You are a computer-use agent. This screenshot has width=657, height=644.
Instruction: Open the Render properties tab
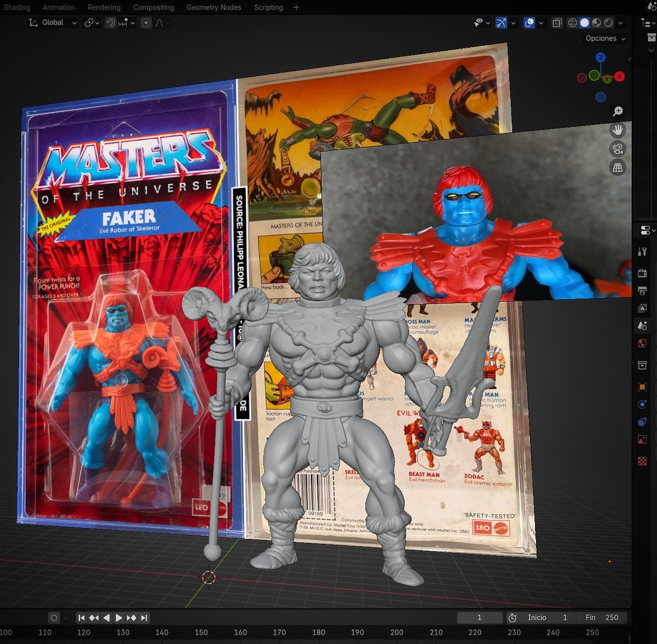[643, 273]
